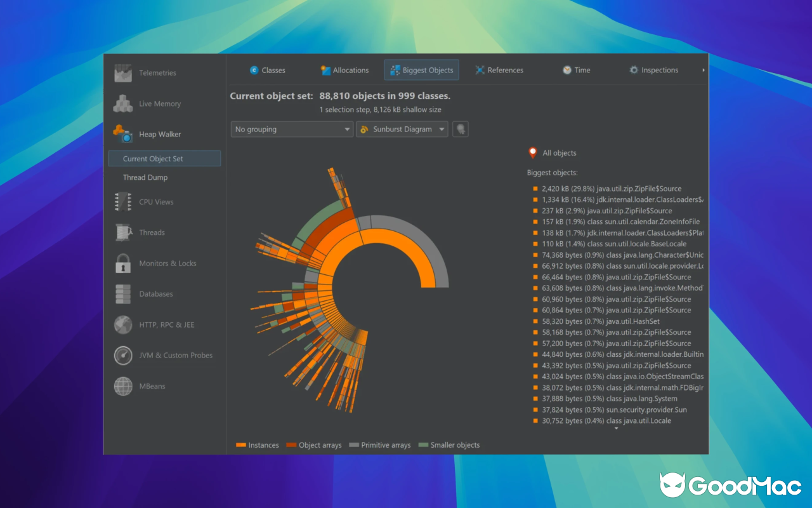Click the Monitors & Locks lock icon
Viewport: 812px width, 508px height.
(x=122, y=263)
